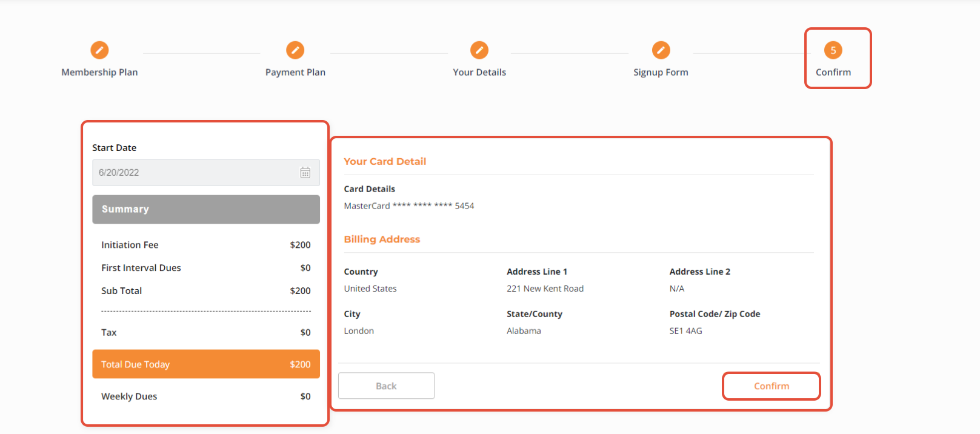The image size is (980, 434).
Task: Click the N/A Address Line 2 value
Action: pyautogui.click(x=677, y=289)
